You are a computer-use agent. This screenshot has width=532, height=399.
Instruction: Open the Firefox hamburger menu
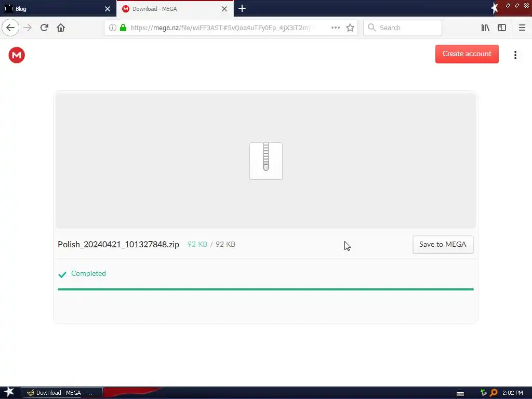pos(522,28)
